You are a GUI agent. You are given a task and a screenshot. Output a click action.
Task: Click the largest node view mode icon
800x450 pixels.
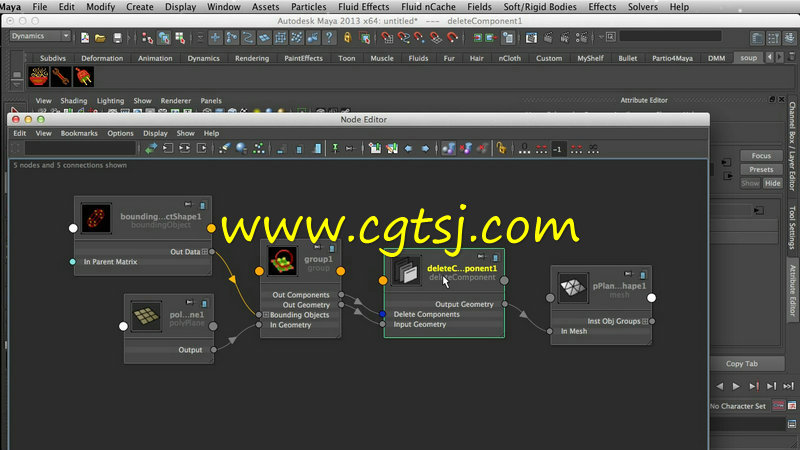tap(317, 148)
